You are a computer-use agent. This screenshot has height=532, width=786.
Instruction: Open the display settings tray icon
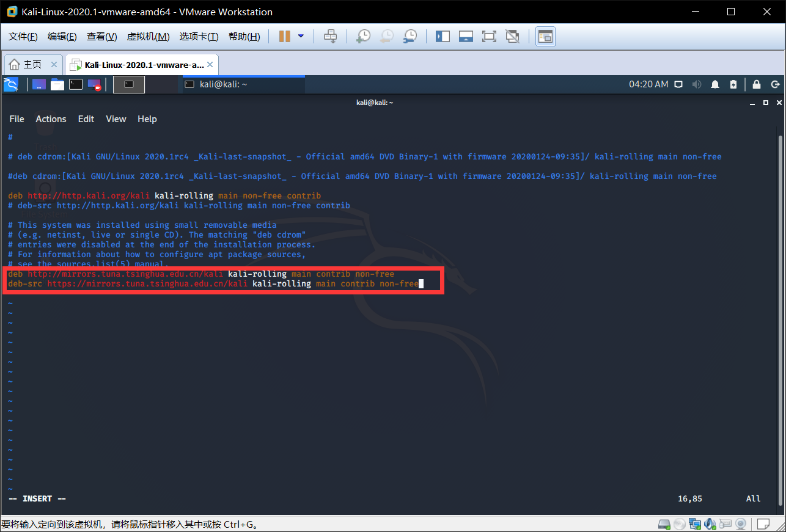678,84
